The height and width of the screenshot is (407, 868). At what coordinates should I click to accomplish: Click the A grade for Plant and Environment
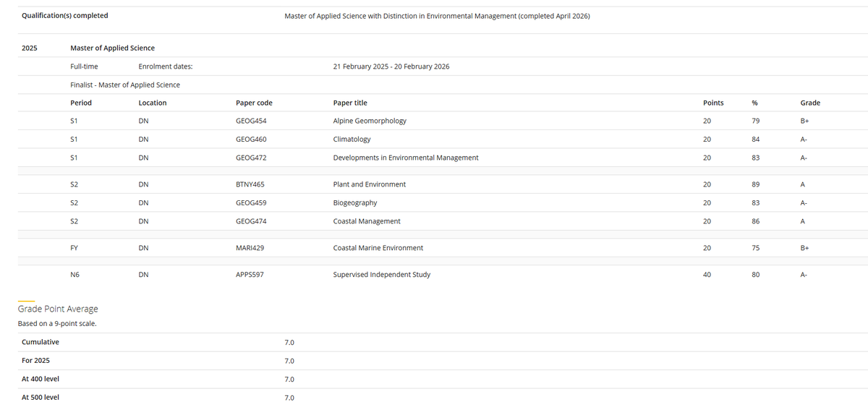click(803, 184)
